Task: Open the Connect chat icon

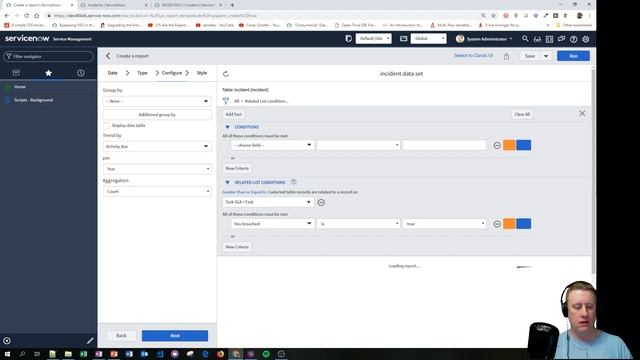Action: pyautogui.click(x=562, y=39)
